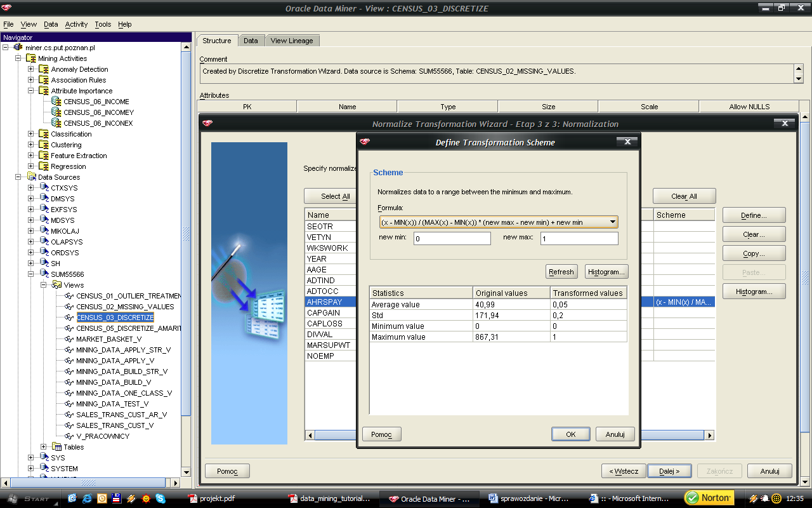This screenshot has height=508, width=812.
Task: Click the CENSUS_06_INCOMEY activity icon
Action: click(x=56, y=112)
